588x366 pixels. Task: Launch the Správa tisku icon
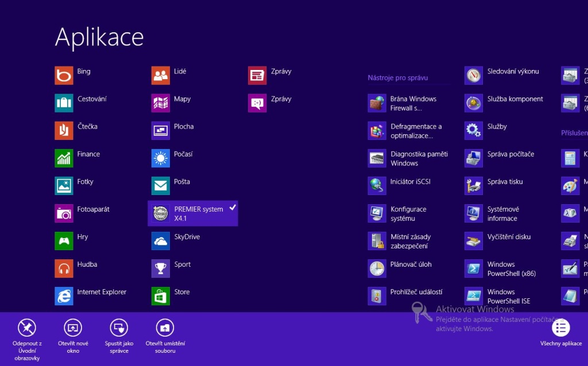point(474,185)
